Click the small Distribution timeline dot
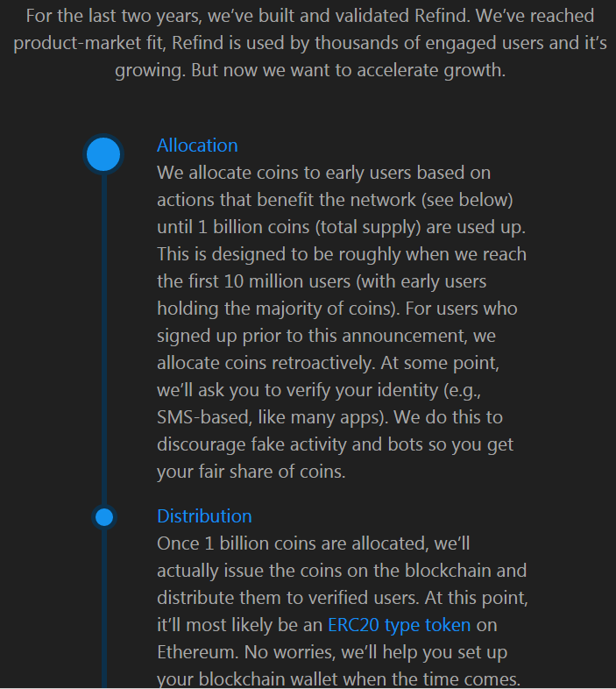616x689 pixels. pyautogui.click(x=104, y=517)
